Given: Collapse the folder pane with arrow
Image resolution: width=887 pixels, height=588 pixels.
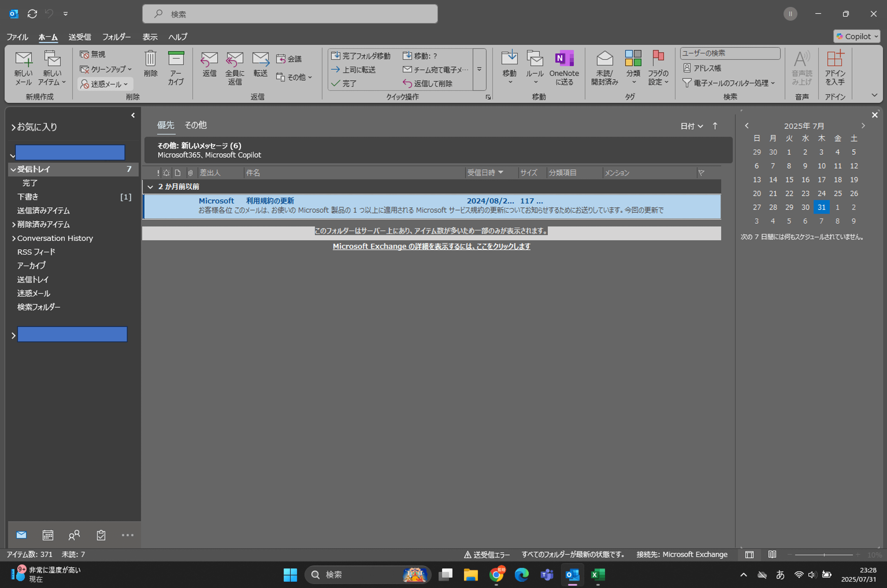Looking at the screenshot, I should pyautogui.click(x=133, y=115).
